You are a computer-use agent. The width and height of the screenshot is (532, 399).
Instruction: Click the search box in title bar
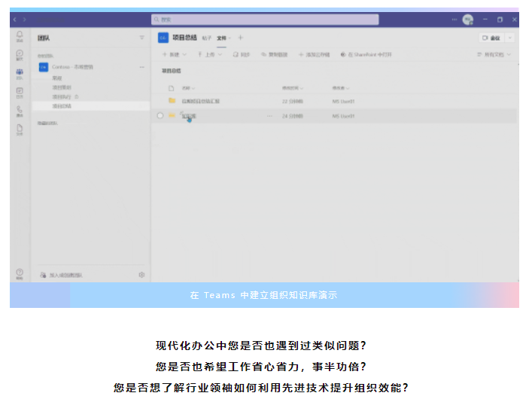[265, 20]
